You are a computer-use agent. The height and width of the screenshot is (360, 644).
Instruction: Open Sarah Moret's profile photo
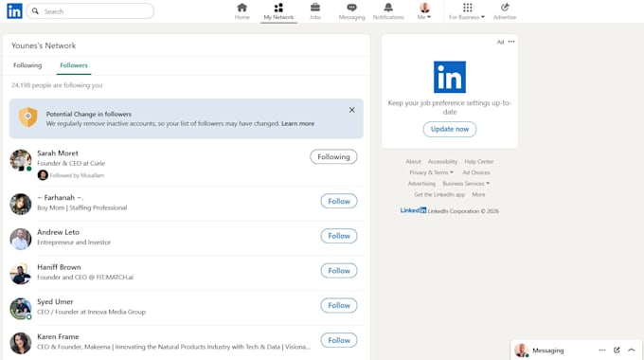coord(21,160)
